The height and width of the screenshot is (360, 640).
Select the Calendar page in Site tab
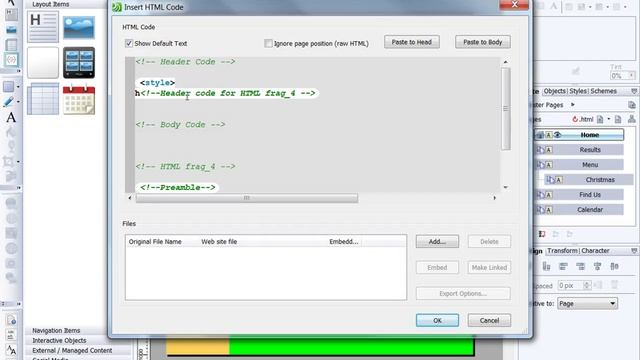(580, 210)
